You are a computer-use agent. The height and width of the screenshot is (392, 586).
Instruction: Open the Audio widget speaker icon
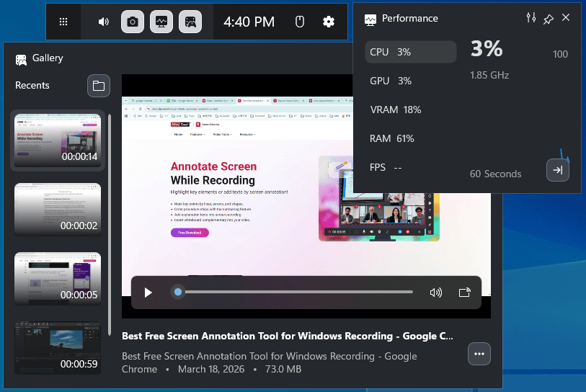click(104, 22)
